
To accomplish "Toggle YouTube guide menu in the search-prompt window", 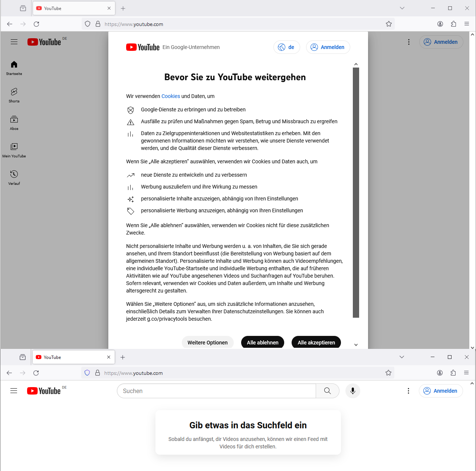I will point(14,391).
